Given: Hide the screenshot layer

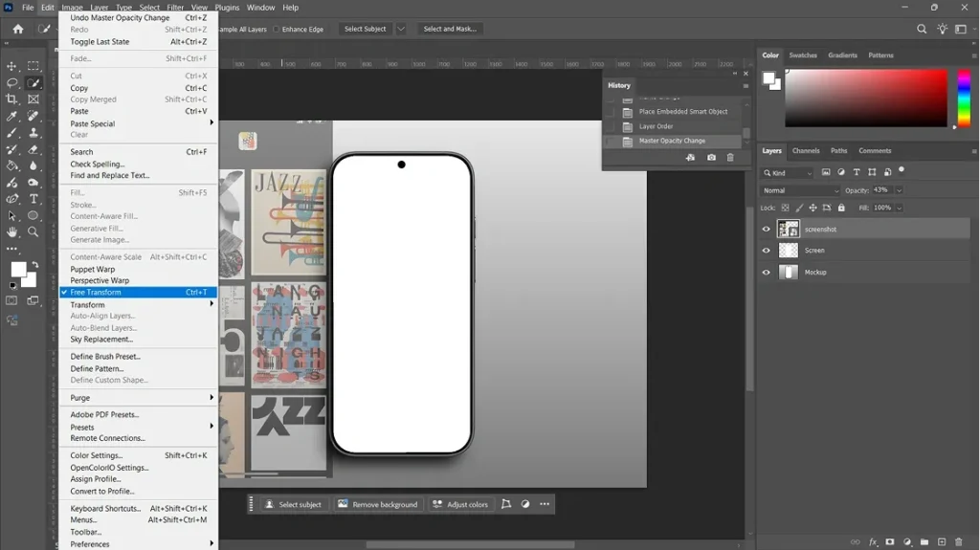Looking at the screenshot, I should point(766,230).
